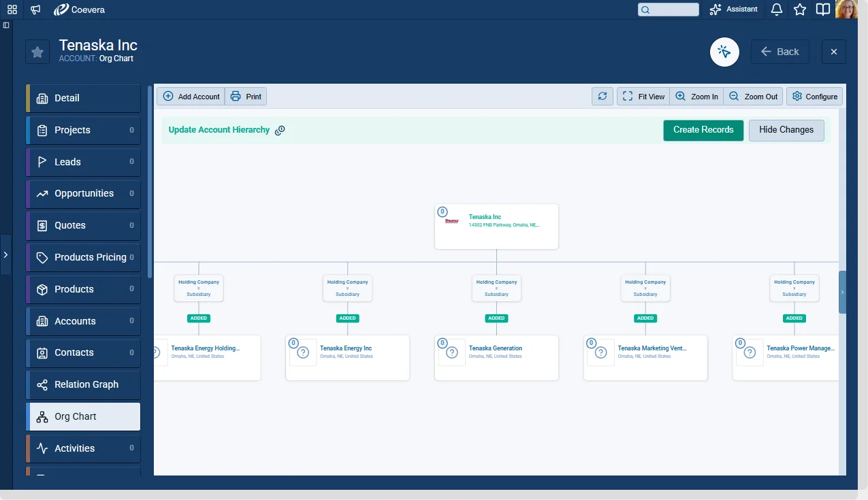The height and width of the screenshot is (500, 868).
Task: Open the Detail tab
Action: click(x=83, y=98)
